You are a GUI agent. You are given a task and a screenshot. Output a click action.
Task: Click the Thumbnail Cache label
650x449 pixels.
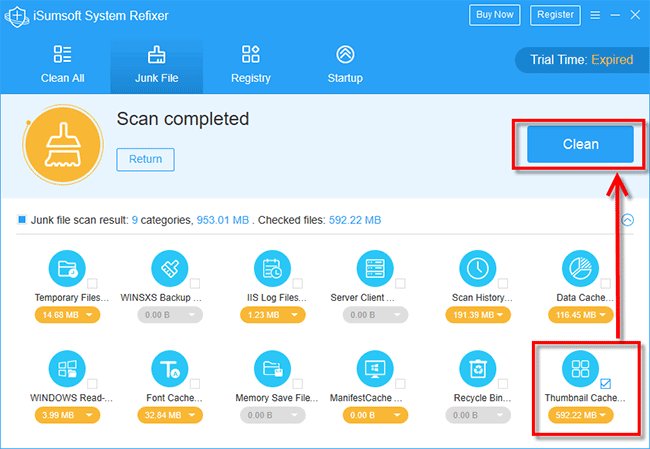pos(585,398)
